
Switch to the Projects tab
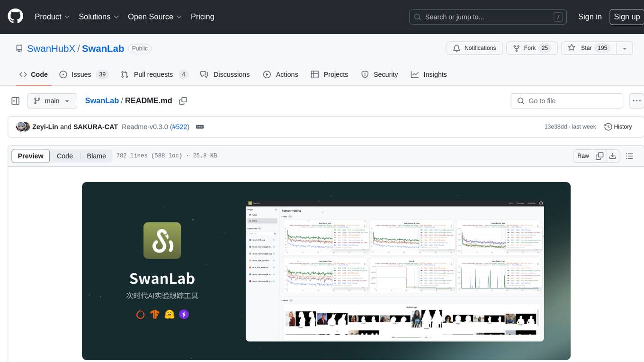click(330, 74)
